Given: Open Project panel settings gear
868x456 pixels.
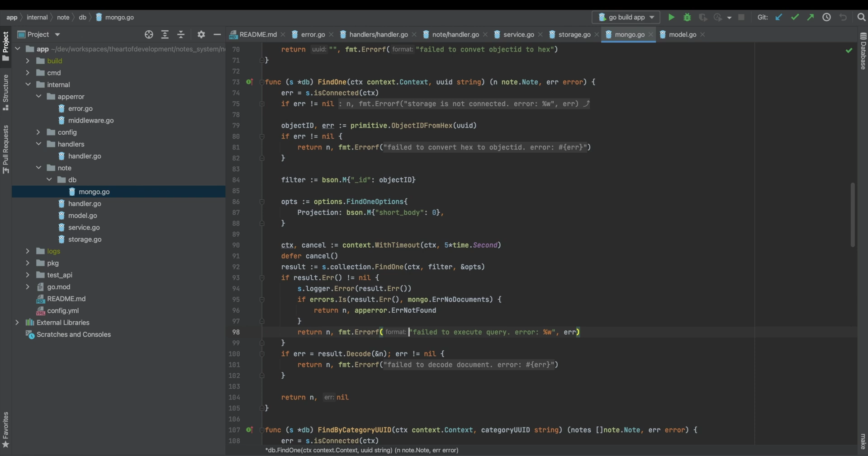Looking at the screenshot, I should click(x=201, y=34).
